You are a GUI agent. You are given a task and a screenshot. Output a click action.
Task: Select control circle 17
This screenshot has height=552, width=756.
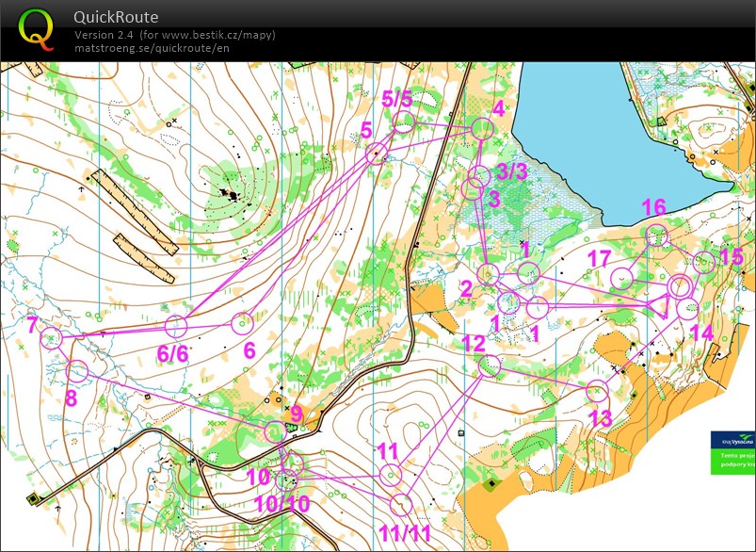[x=621, y=278]
